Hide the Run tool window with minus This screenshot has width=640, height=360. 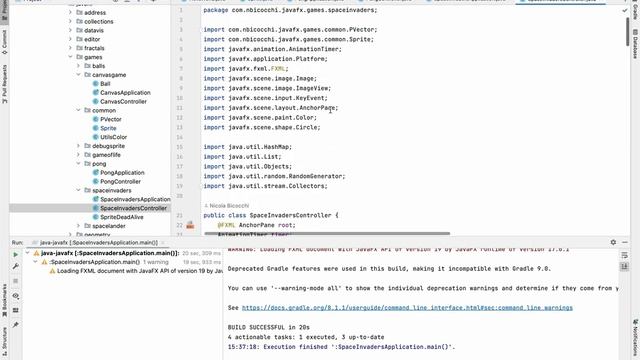click(625, 242)
